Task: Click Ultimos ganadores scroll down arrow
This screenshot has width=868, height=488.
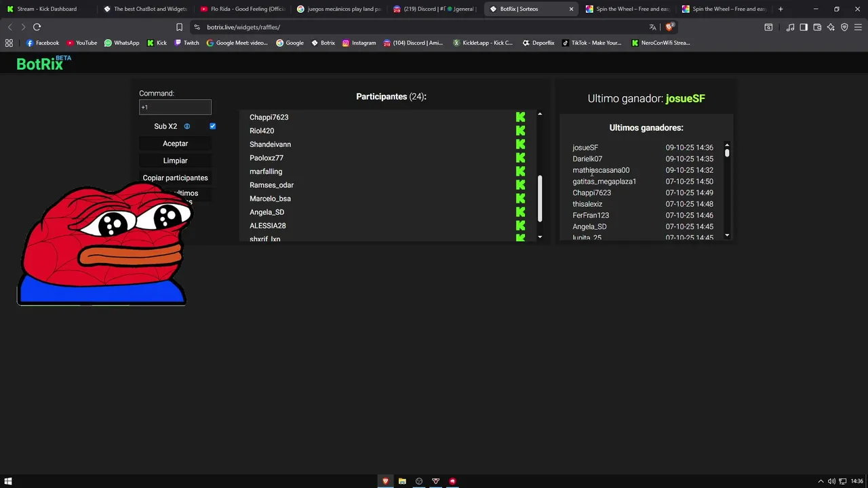Action: pos(727,235)
